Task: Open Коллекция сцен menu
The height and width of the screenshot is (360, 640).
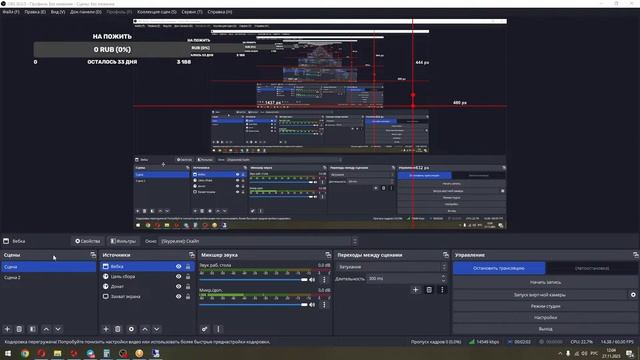Action: click(x=157, y=12)
